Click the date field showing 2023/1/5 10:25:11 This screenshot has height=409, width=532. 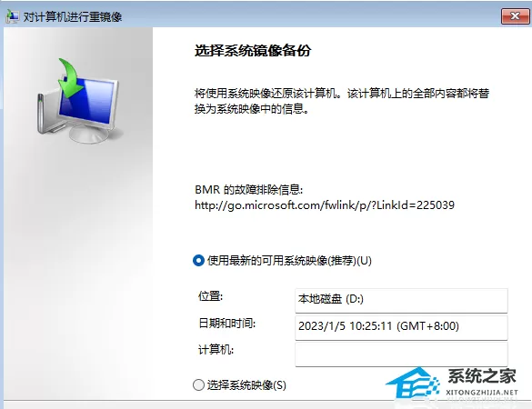click(x=401, y=327)
